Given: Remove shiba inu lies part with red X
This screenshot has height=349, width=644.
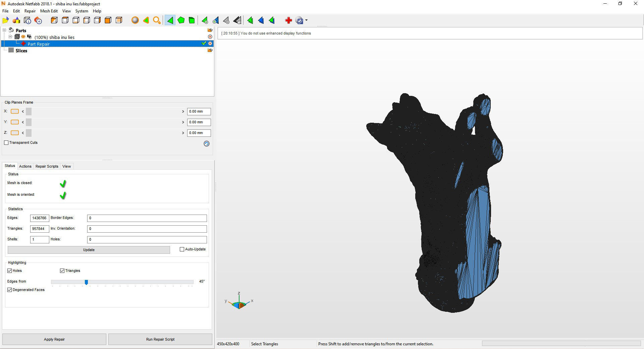Looking at the screenshot, I should point(210,37).
